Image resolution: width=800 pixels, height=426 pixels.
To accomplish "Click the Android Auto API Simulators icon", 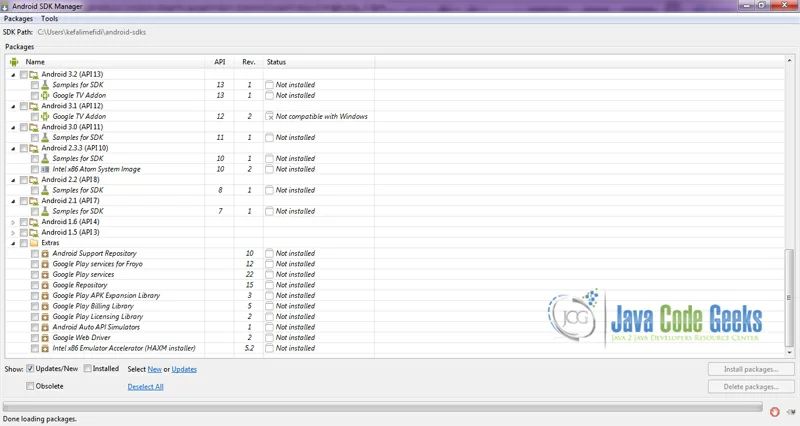I will (x=45, y=327).
